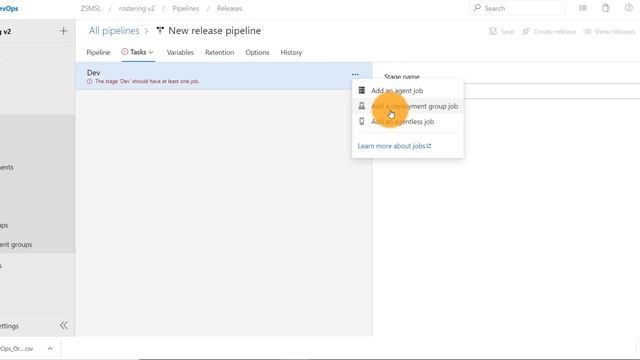640x360 pixels.
Task: Expand the Tasks tab dropdown chevron
Action: click(x=151, y=52)
